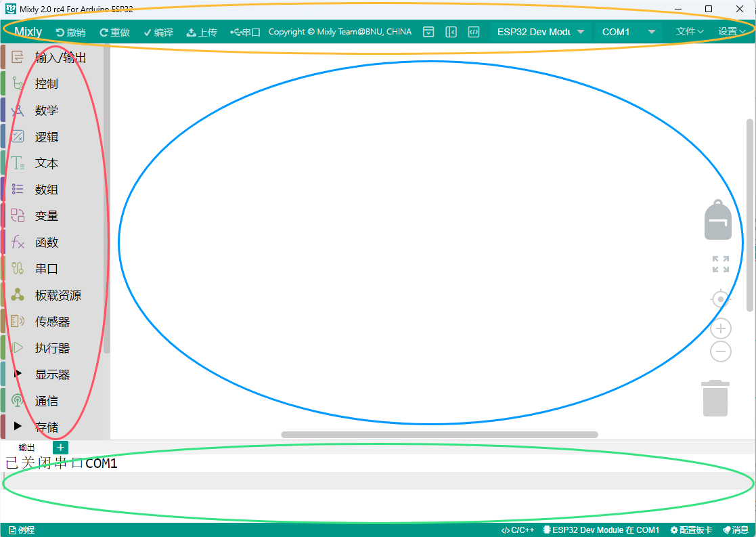Expand the 显示器 category in the toolbox
This screenshot has height=537, width=756.
point(52,374)
